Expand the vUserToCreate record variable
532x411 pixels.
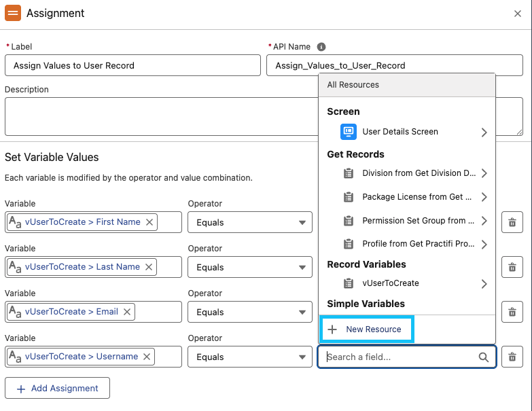coord(484,283)
